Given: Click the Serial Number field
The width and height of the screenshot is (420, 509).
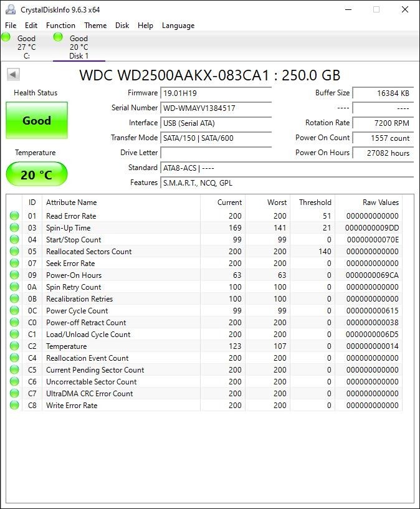Looking at the screenshot, I should point(216,108).
